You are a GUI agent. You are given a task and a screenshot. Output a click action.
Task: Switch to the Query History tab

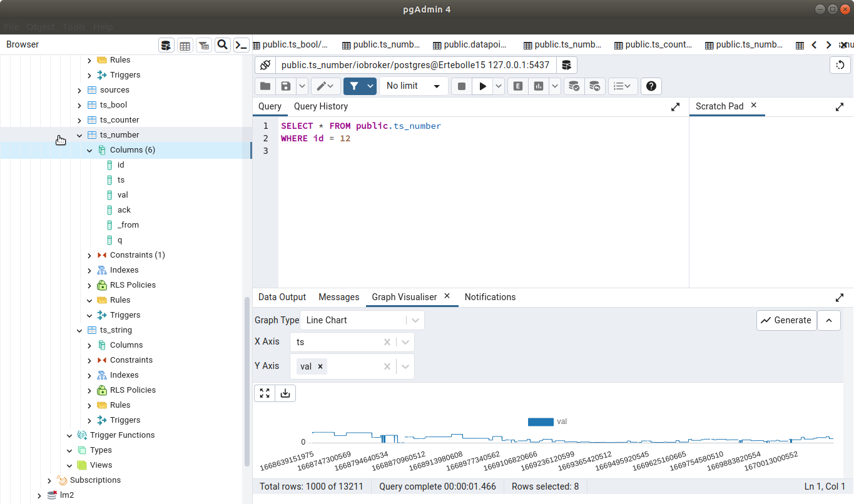click(x=321, y=106)
